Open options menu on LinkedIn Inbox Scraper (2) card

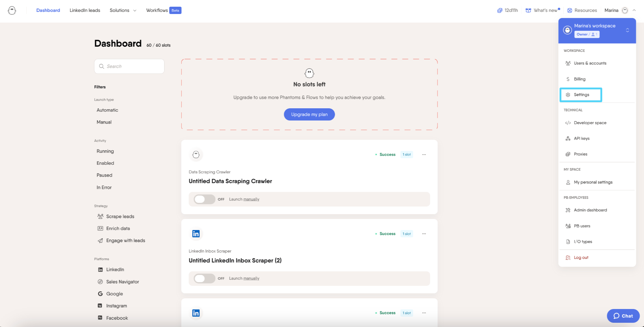424,234
